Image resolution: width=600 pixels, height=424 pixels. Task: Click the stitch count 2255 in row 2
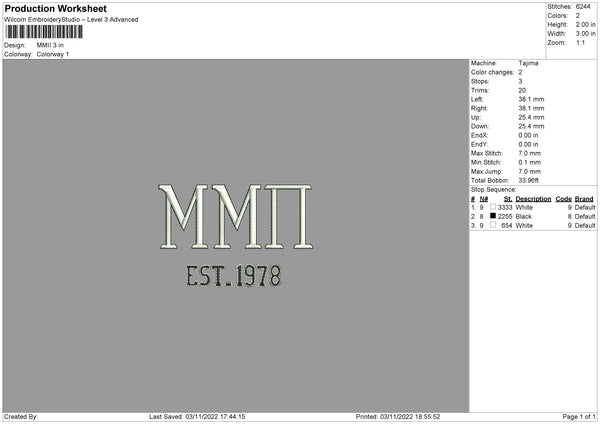[x=505, y=217]
